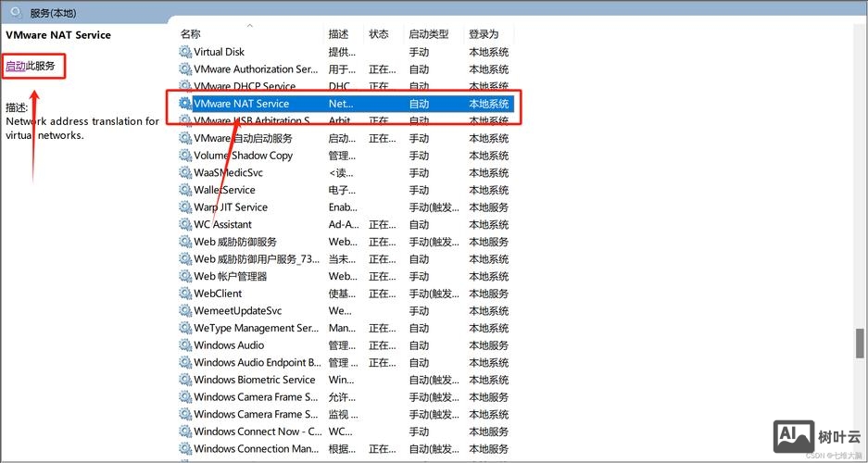The width and height of the screenshot is (868, 463).
Task: Sort services by the 名称 column header
Action: click(x=191, y=34)
